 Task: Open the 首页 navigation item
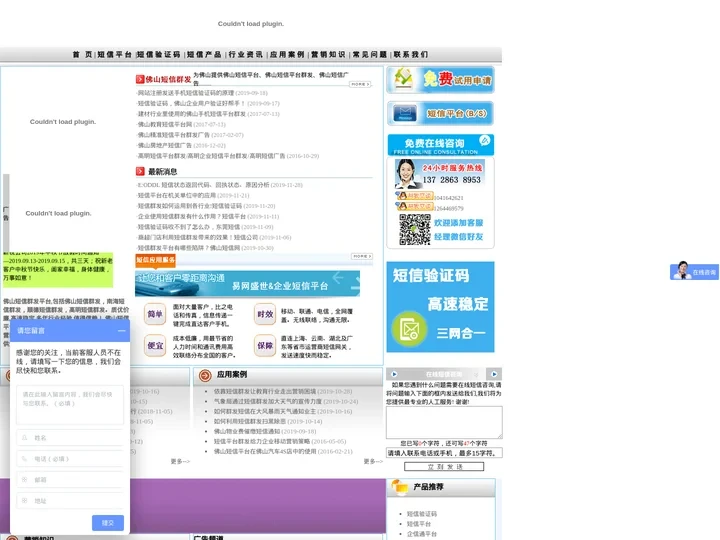tap(82, 54)
